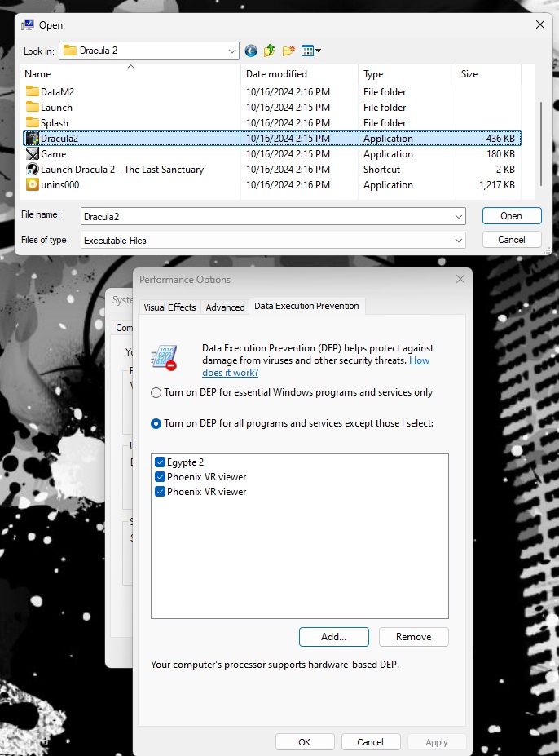The width and height of the screenshot is (559, 756).
Task: Sort files by Size column header
Action: click(x=488, y=73)
